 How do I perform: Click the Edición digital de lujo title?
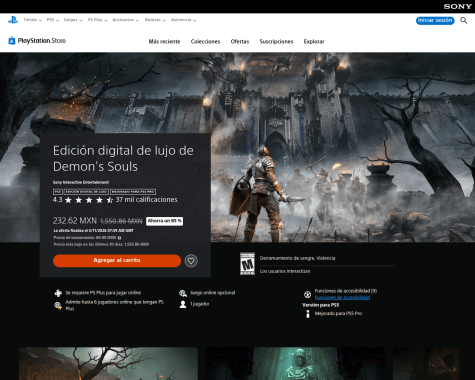123,158
